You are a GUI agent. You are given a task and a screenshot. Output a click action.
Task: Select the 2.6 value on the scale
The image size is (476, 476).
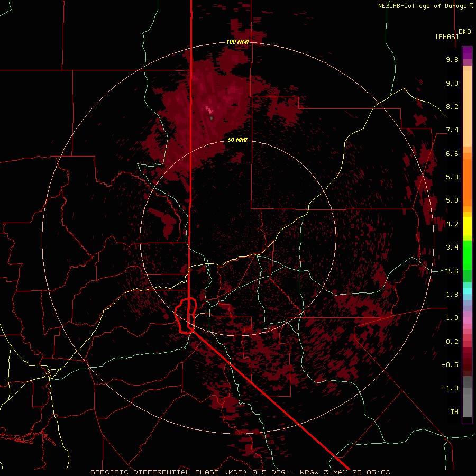point(452,271)
